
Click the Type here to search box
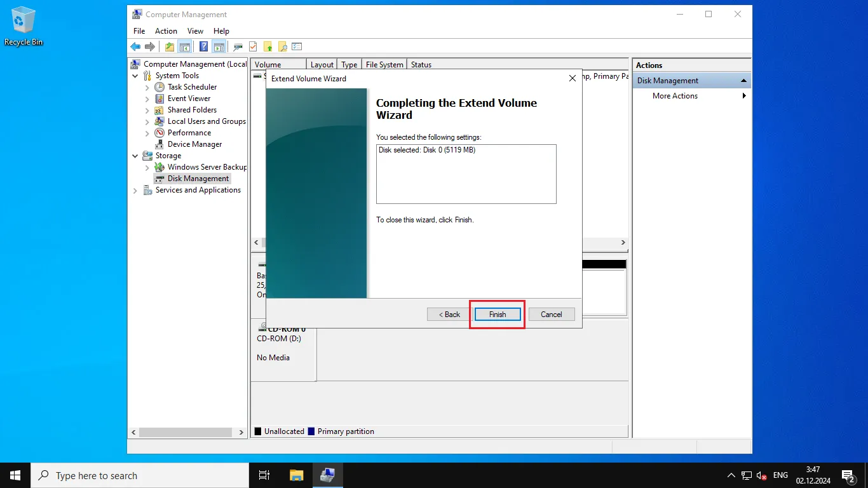tap(140, 475)
